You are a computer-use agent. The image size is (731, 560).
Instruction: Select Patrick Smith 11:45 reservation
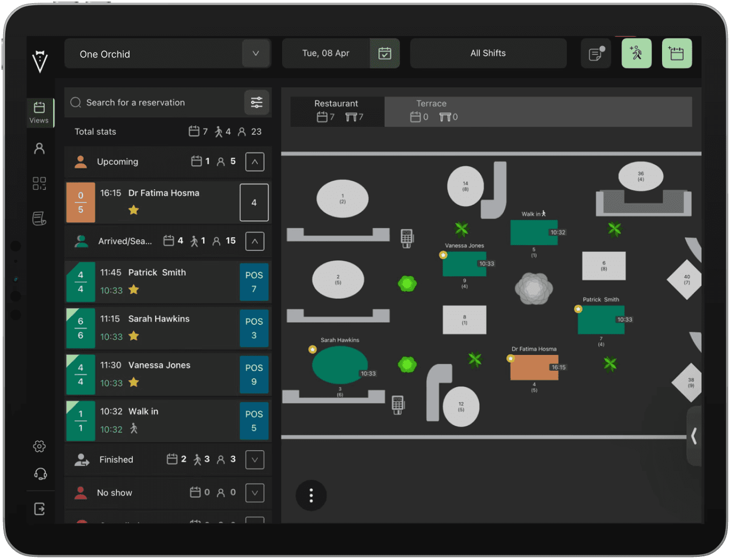coord(167,282)
